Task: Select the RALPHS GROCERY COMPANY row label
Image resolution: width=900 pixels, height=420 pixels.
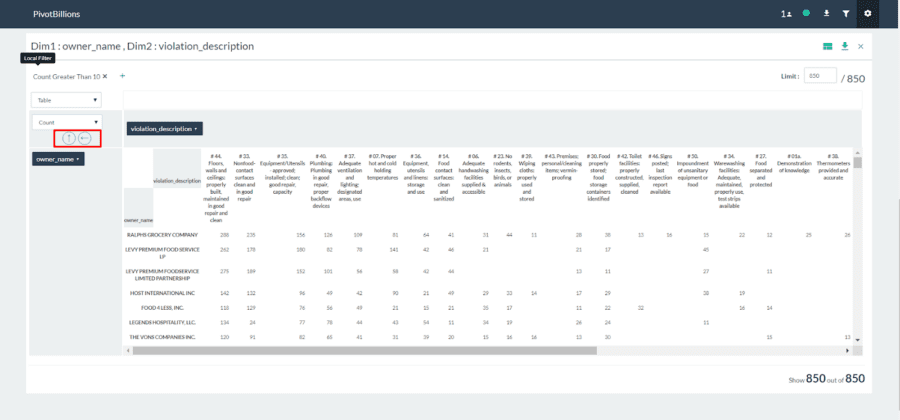Action: point(162,235)
